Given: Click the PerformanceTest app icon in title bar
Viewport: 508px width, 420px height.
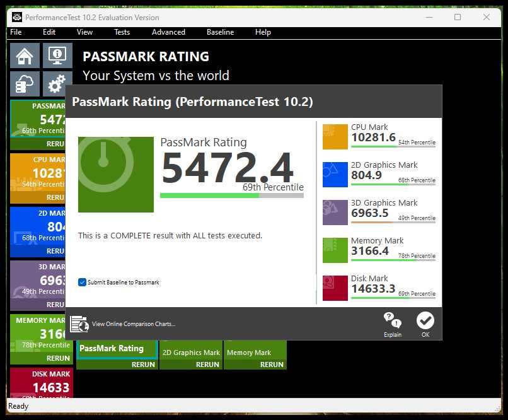Looking at the screenshot, I should [x=17, y=17].
